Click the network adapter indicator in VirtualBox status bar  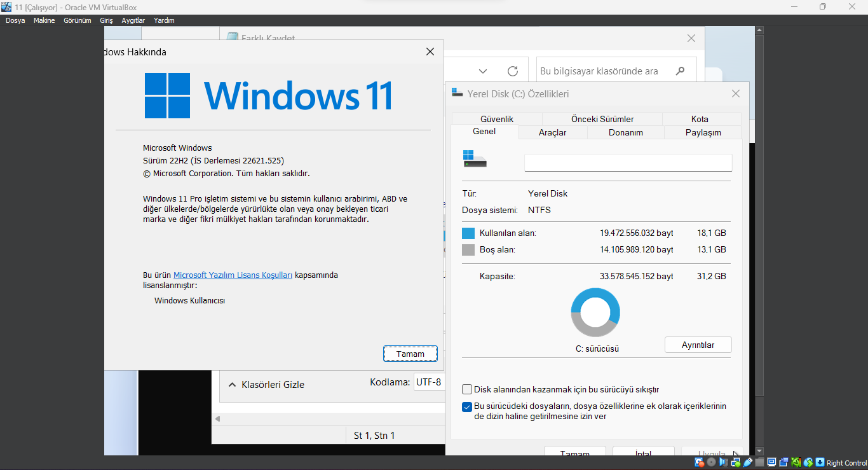(736, 462)
